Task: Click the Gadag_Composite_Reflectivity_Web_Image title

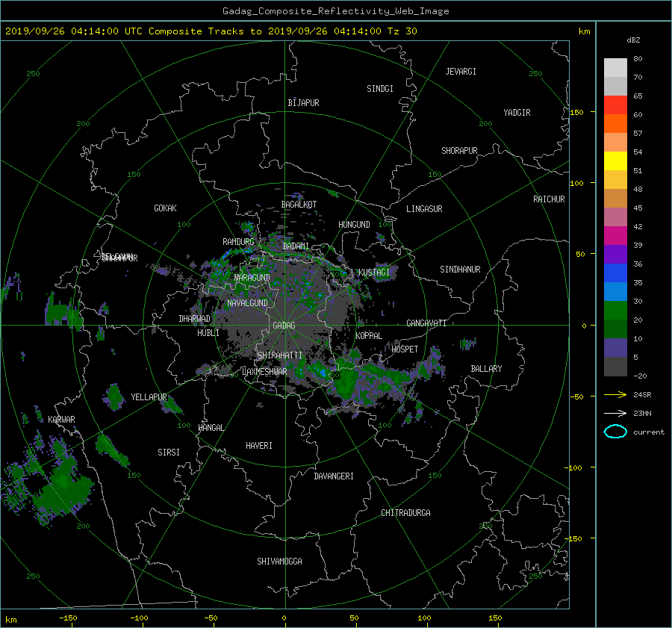Action: click(x=335, y=11)
